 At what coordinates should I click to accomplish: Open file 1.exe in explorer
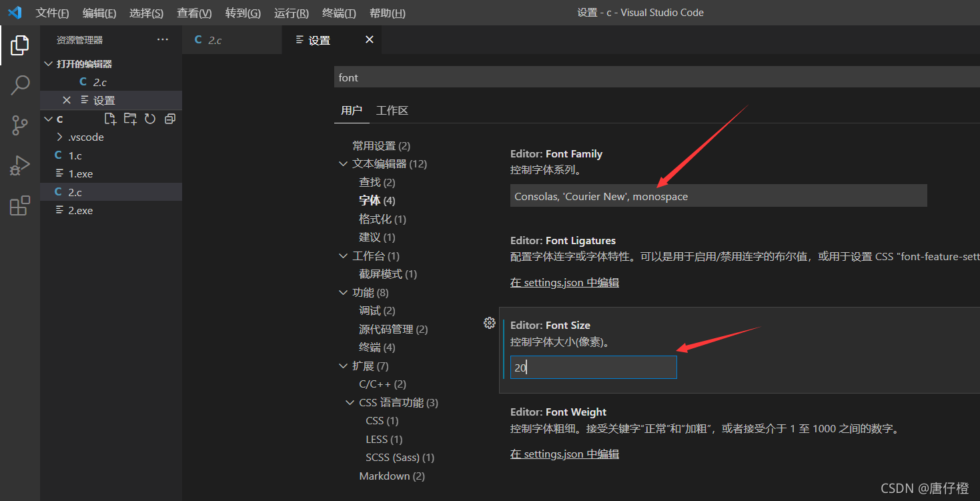111,173
